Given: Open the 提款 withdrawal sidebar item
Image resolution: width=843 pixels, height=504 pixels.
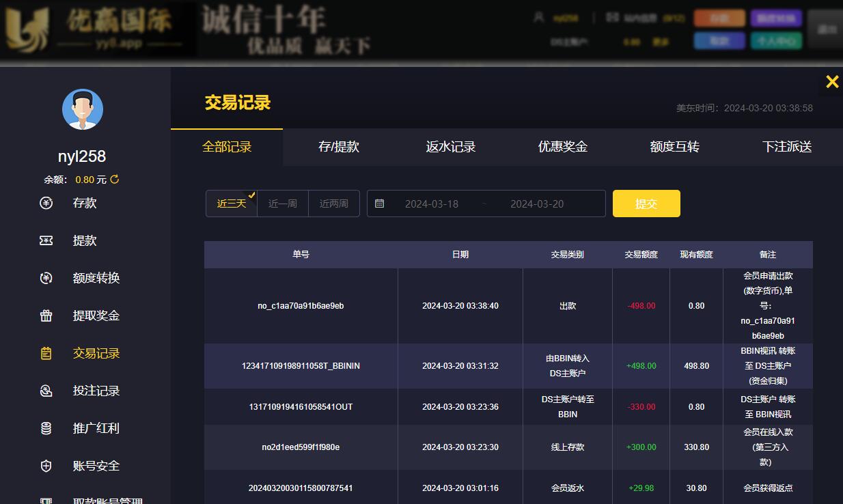Looking at the screenshot, I should coord(85,240).
